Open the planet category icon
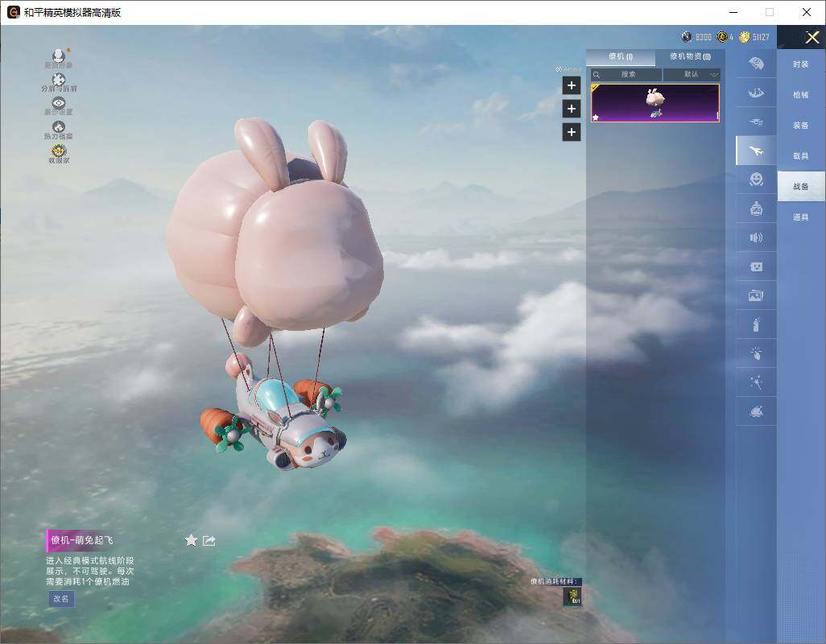The height and width of the screenshot is (644, 826). click(756, 411)
